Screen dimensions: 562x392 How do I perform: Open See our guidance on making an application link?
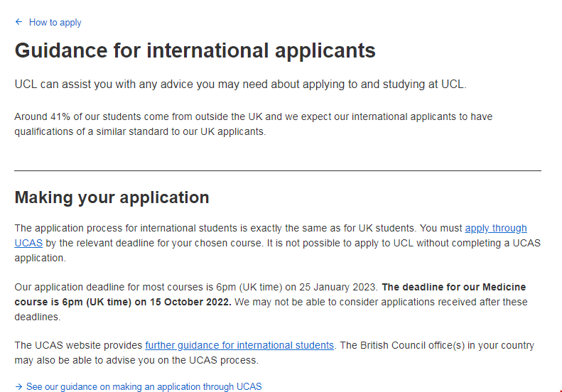pyautogui.click(x=144, y=387)
